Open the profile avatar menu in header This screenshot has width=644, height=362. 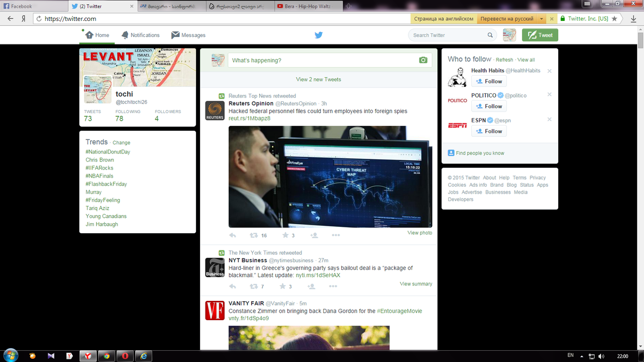[x=509, y=35]
